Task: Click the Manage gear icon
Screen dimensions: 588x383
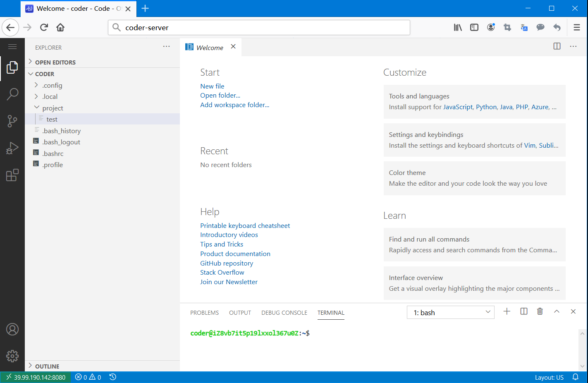Action: (12, 356)
